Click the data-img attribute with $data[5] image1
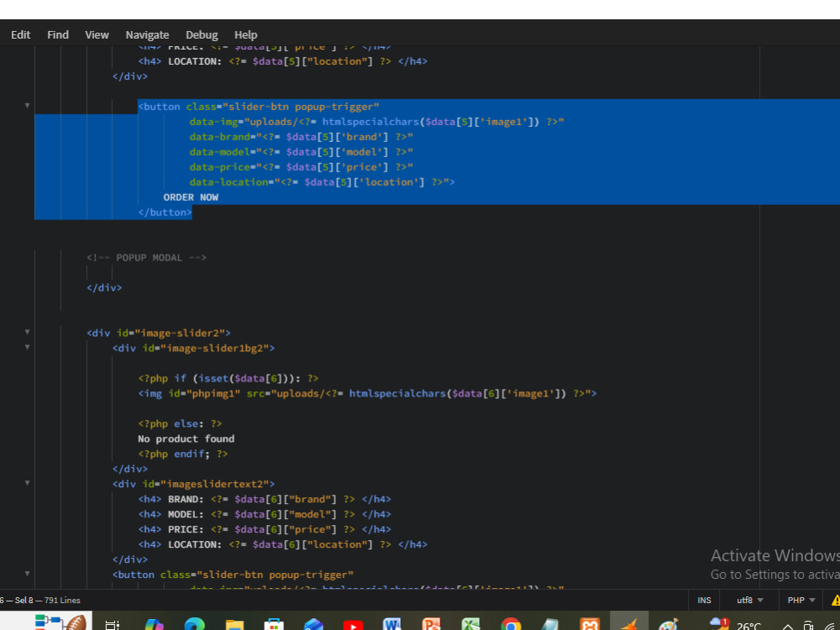840x630 pixels. pos(376,122)
